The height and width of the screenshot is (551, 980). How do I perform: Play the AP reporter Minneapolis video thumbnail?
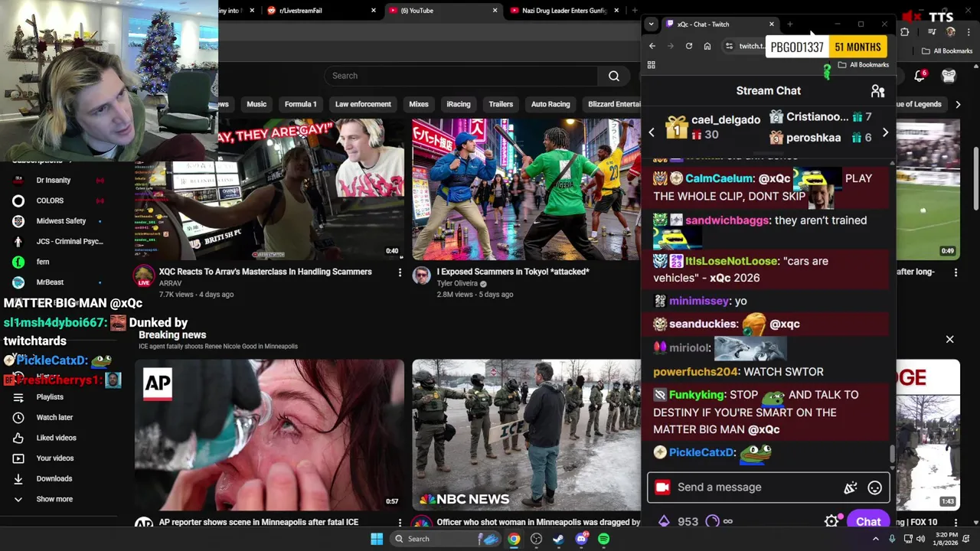[x=269, y=434]
